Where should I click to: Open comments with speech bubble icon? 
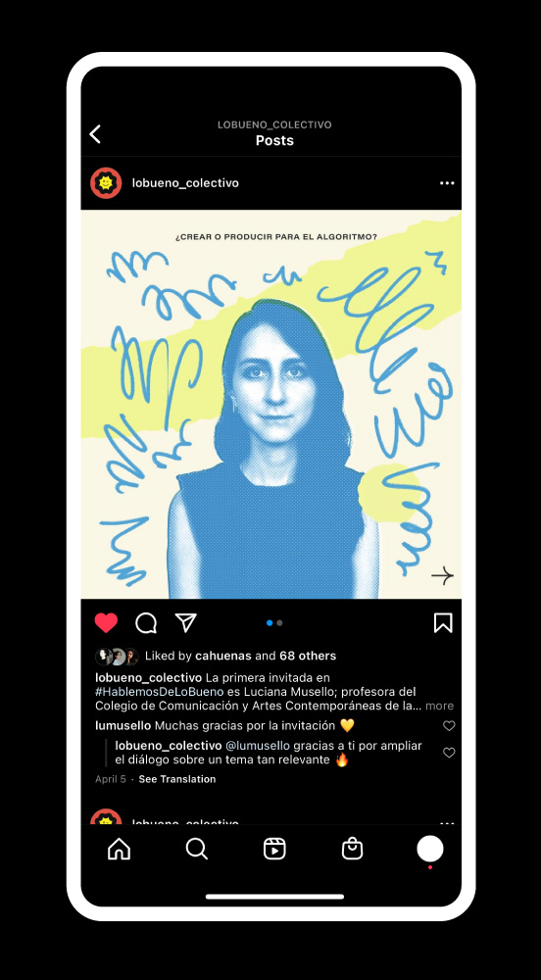(146, 622)
